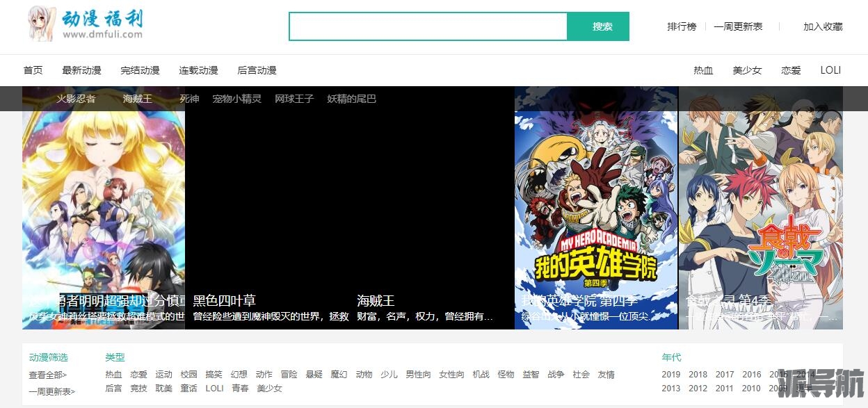Click 加入收藏 in the header
Screen dimensions: 868x408
point(823,26)
